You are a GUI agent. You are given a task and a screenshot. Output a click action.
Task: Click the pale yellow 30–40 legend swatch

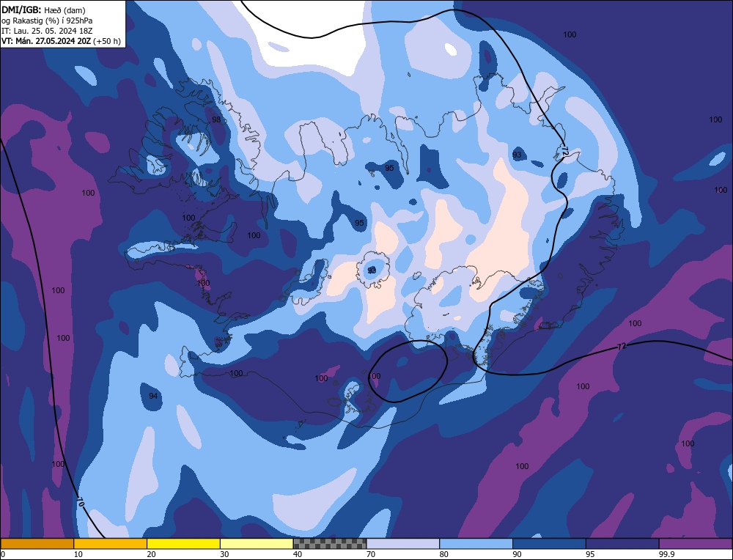[x=257, y=544]
